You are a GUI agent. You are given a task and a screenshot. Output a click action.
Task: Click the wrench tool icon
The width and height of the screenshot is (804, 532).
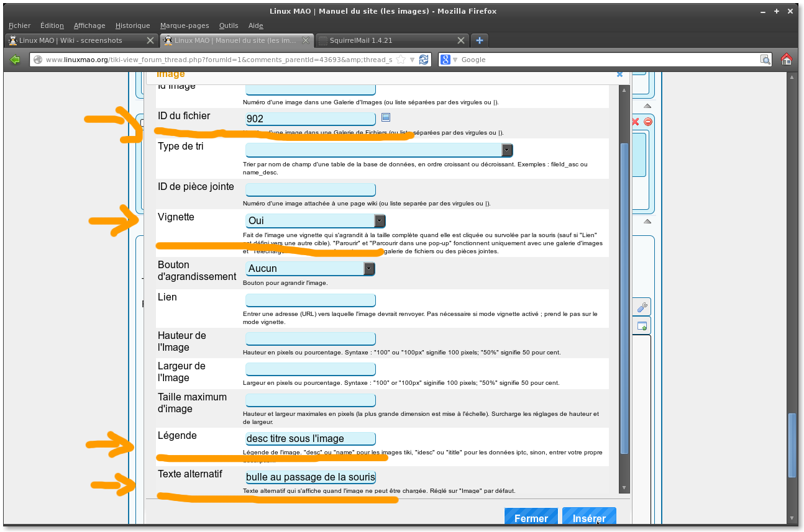pos(642,307)
